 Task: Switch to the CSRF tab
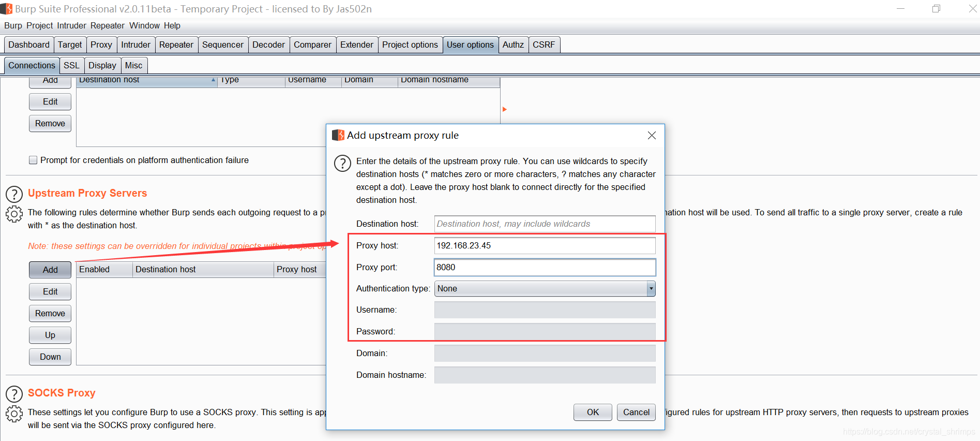(x=544, y=45)
